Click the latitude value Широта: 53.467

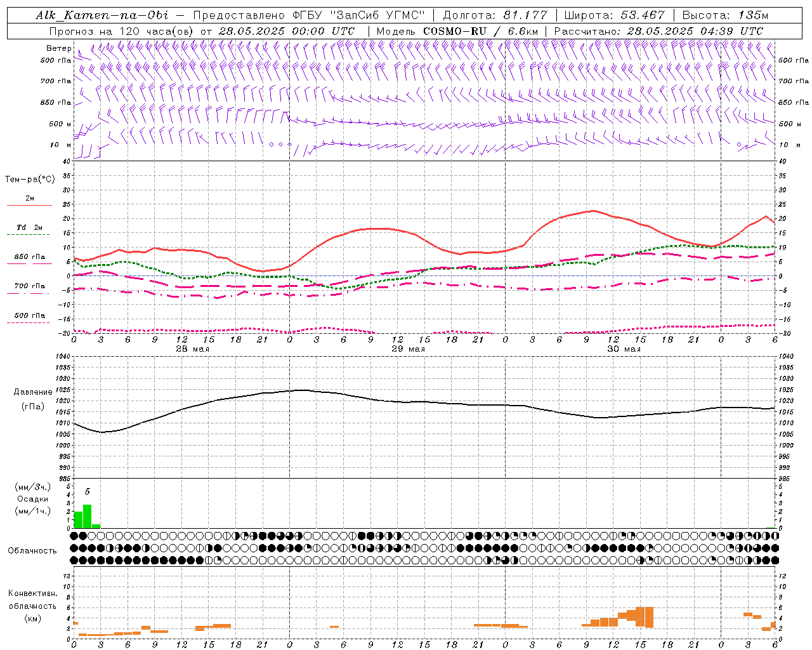click(615, 15)
